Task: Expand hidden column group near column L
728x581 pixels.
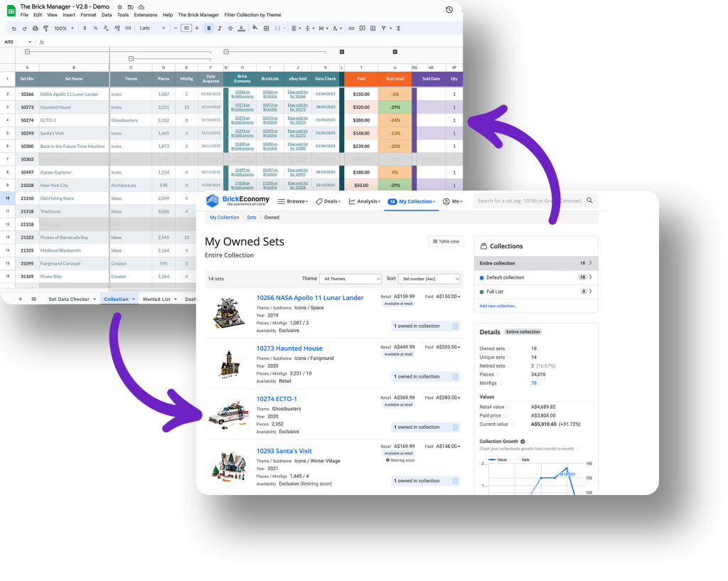Action: [x=342, y=51]
